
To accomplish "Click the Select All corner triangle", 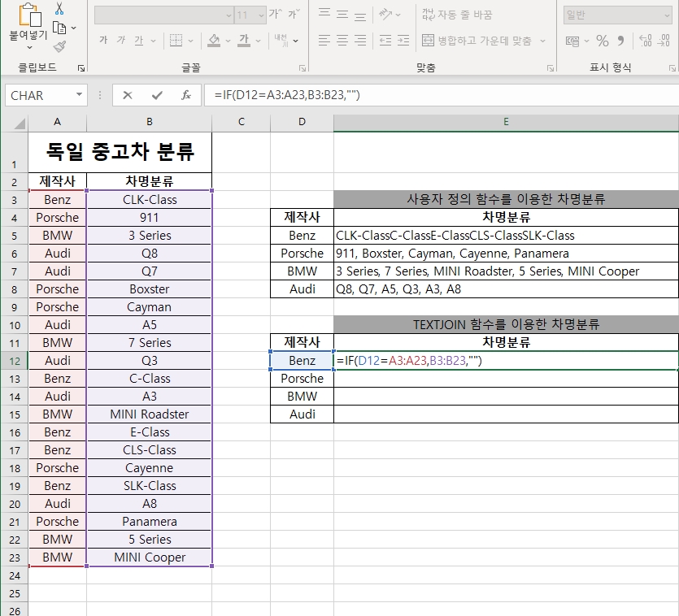I will point(20,124).
